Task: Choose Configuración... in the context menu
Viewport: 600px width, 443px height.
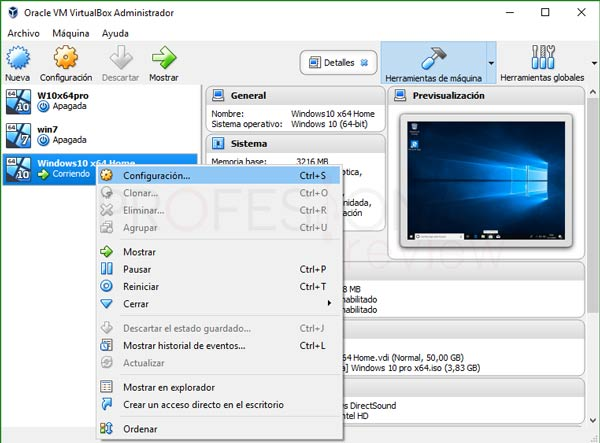Action: coord(219,175)
